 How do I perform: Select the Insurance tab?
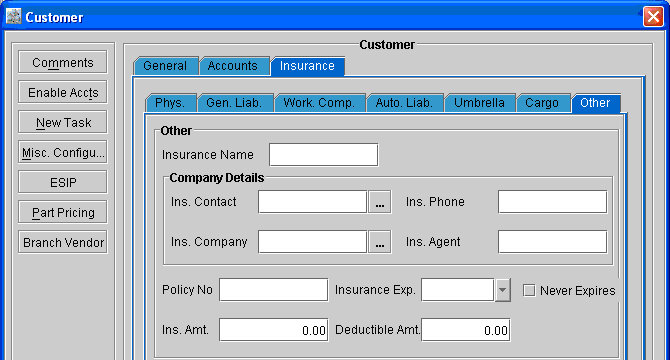[x=307, y=66]
